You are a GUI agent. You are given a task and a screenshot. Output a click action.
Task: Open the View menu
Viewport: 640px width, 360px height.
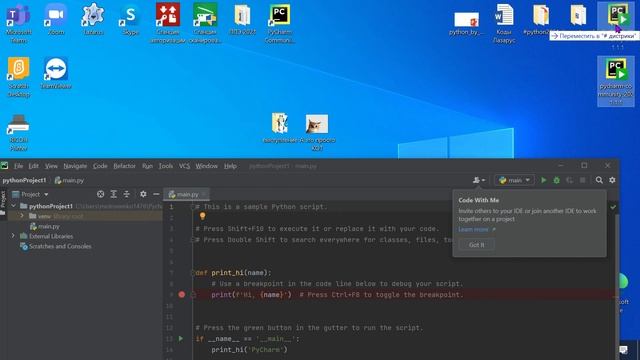[x=51, y=166]
